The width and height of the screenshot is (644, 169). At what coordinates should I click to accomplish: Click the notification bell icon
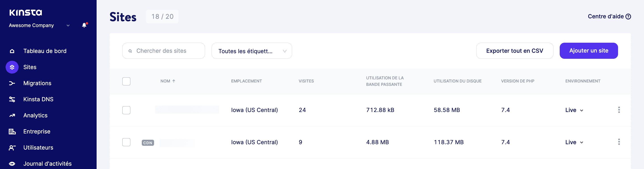(x=84, y=25)
